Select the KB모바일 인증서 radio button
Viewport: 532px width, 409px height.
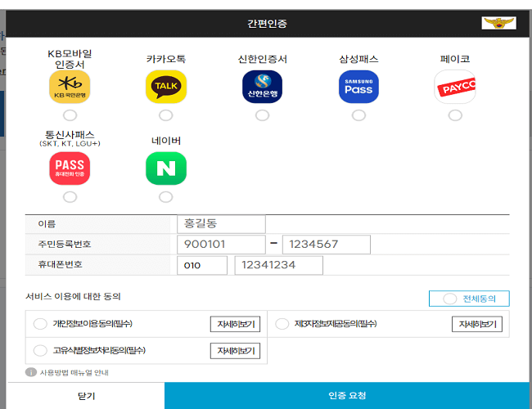[x=70, y=115]
